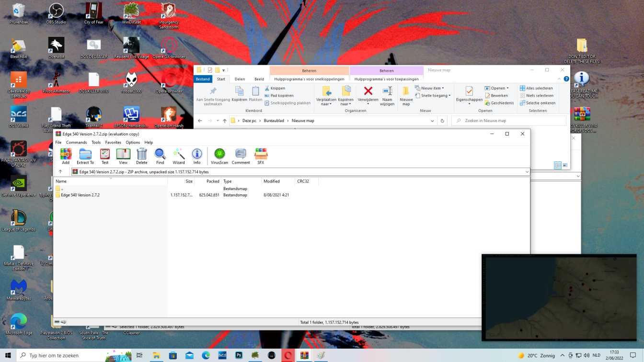This screenshot has height=362, width=644.
Task: Open the Options menu in WinRAR
Action: pyautogui.click(x=133, y=143)
